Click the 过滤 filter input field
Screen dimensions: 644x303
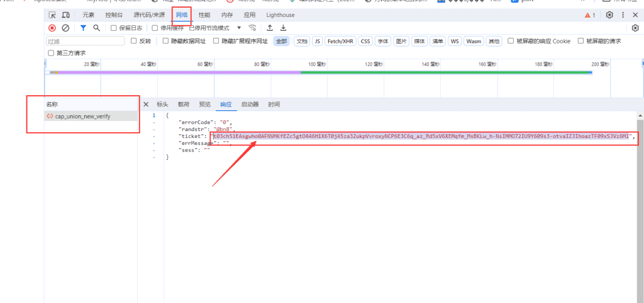85,41
